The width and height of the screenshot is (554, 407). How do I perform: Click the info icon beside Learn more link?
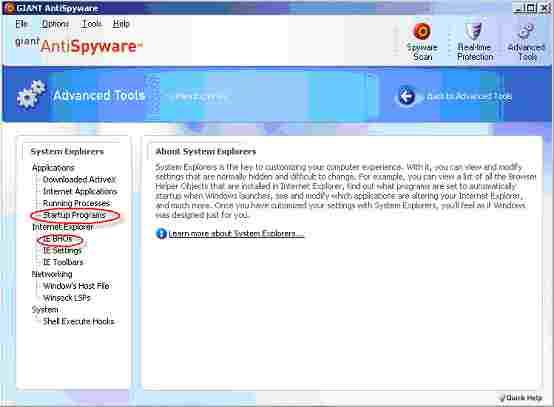pyautogui.click(x=161, y=234)
